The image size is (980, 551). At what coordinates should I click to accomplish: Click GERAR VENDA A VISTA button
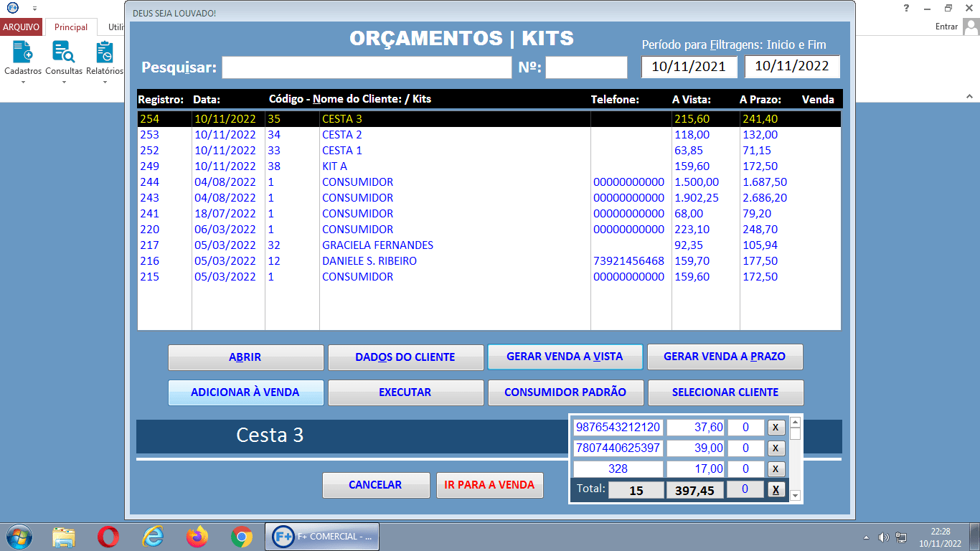[x=565, y=357]
